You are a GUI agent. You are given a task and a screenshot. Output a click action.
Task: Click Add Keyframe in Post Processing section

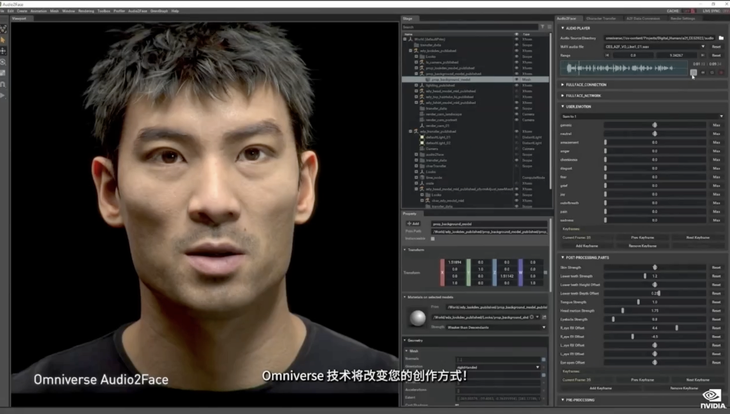click(x=601, y=388)
